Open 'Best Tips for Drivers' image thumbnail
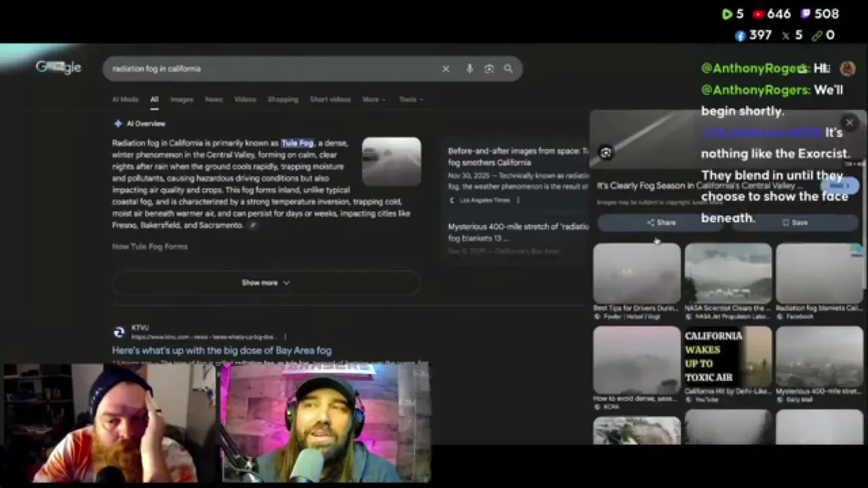 tap(637, 274)
